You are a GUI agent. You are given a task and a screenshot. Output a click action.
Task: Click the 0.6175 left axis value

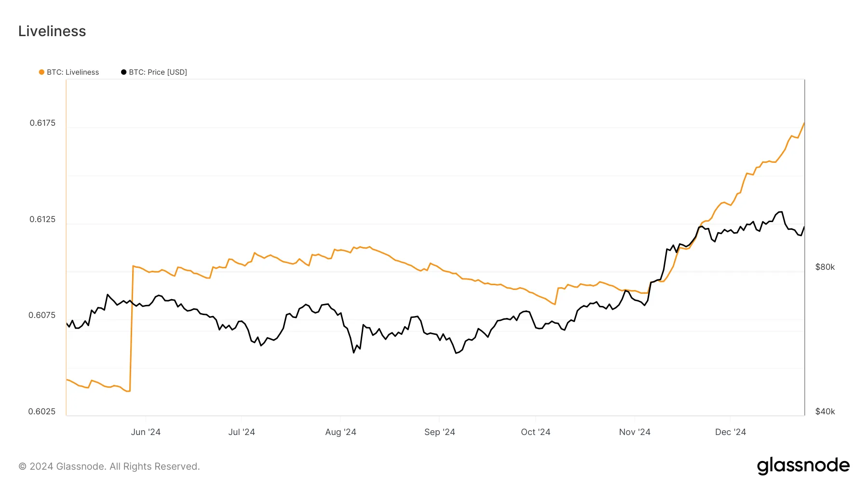42,123
